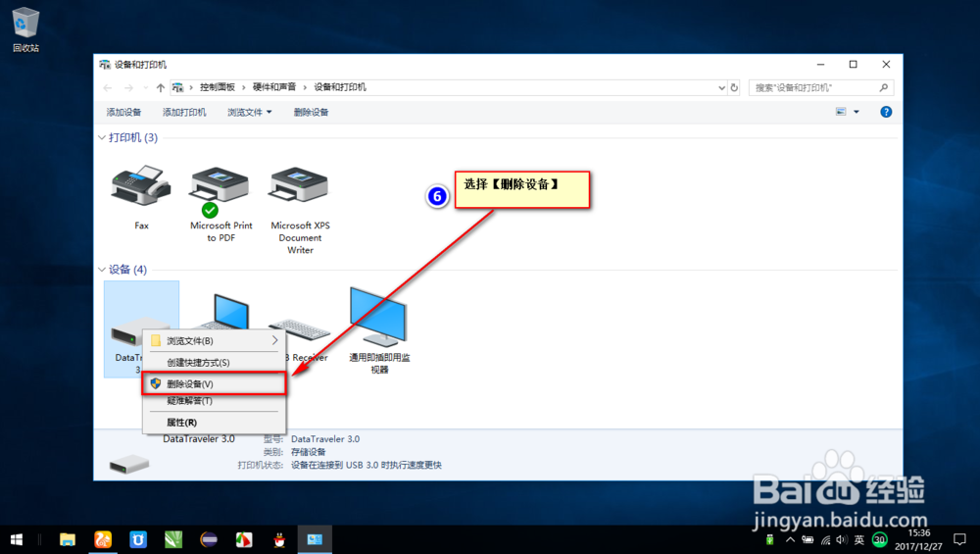Click the help question mark icon
The image size is (980, 554).
tap(886, 112)
